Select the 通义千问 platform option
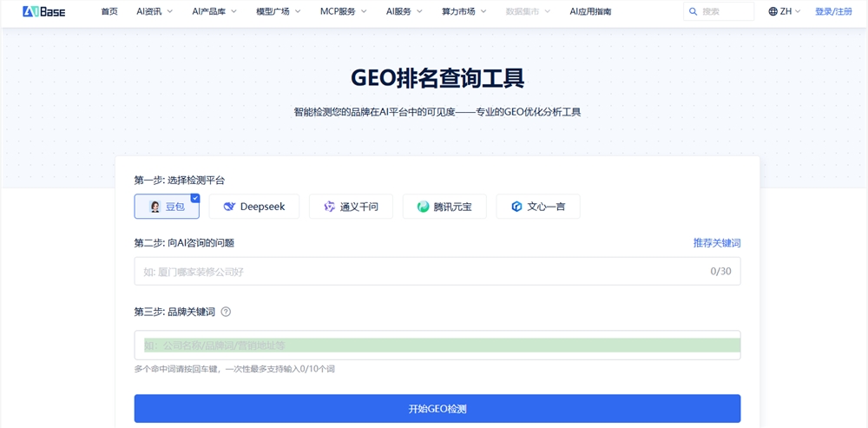Image resolution: width=868 pixels, height=428 pixels. coord(351,207)
